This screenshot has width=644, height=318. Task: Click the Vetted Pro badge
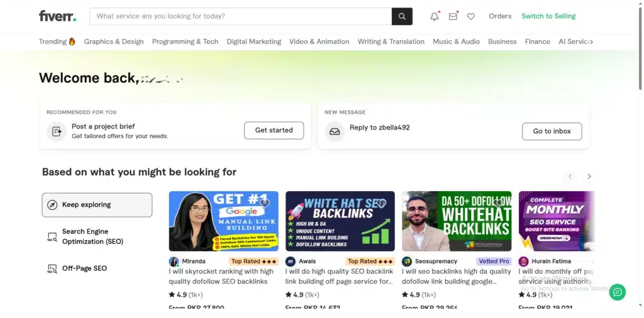click(494, 261)
